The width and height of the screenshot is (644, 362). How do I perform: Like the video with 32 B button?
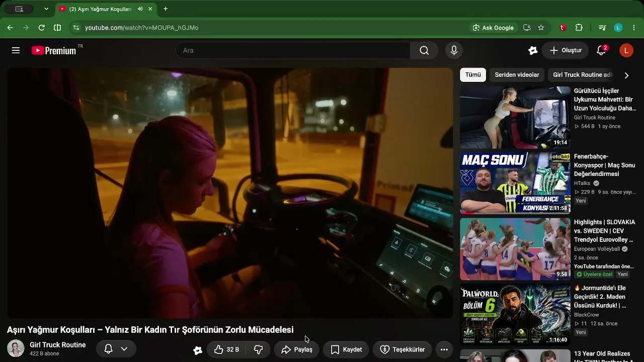click(x=227, y=349)
